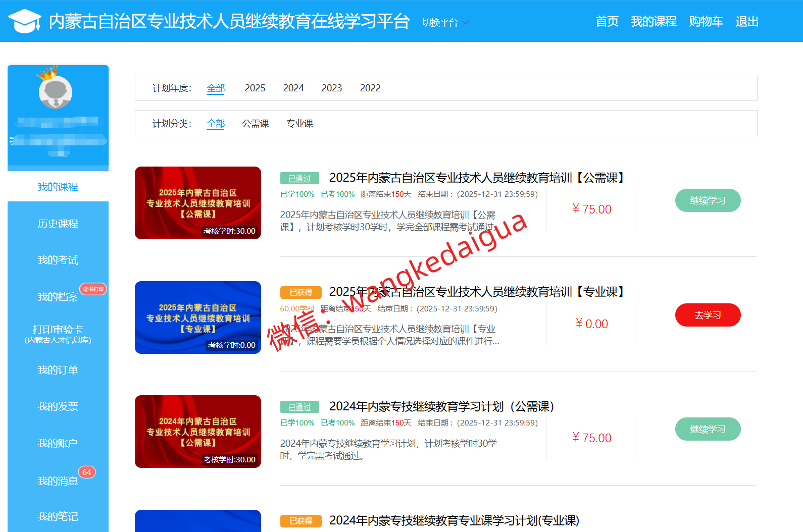Click the user avatar with crown
This screenshot has height=532, width=803.
(55, 89)
